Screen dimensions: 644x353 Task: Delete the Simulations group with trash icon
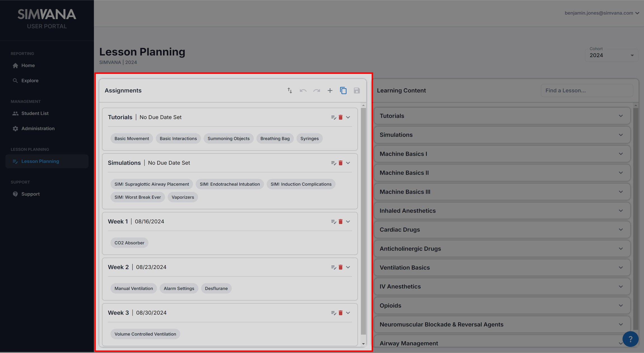coord(341,163)
